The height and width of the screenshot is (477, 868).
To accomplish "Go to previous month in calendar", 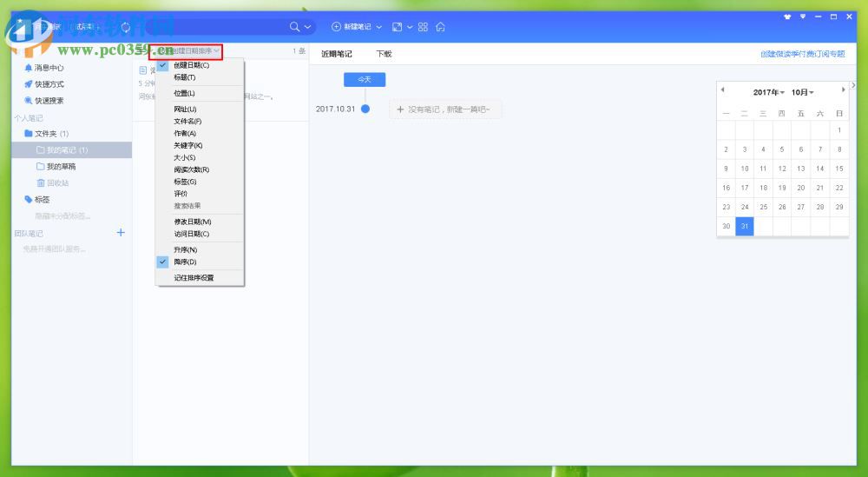I will pos(722,89).
